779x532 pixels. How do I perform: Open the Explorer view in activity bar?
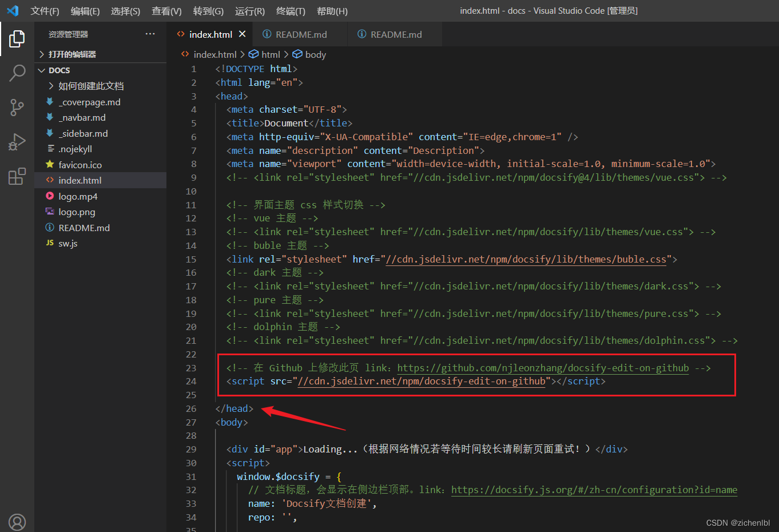pyautogui.click(x=17, y=39)
